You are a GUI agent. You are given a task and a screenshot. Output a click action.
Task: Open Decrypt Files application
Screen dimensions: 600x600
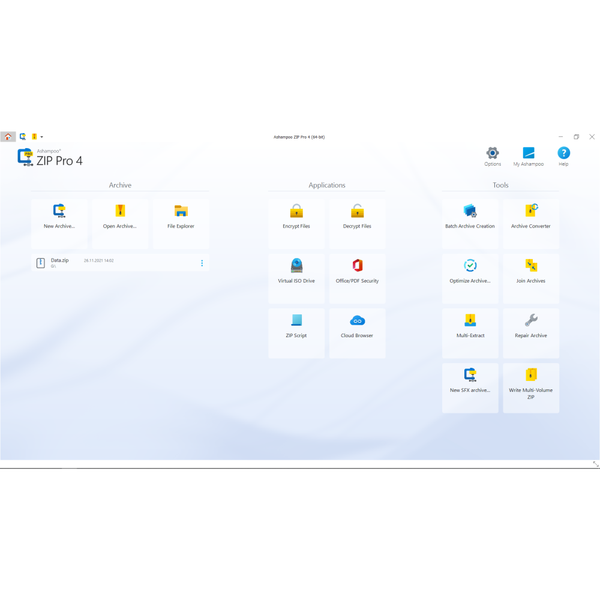[357, 224]
